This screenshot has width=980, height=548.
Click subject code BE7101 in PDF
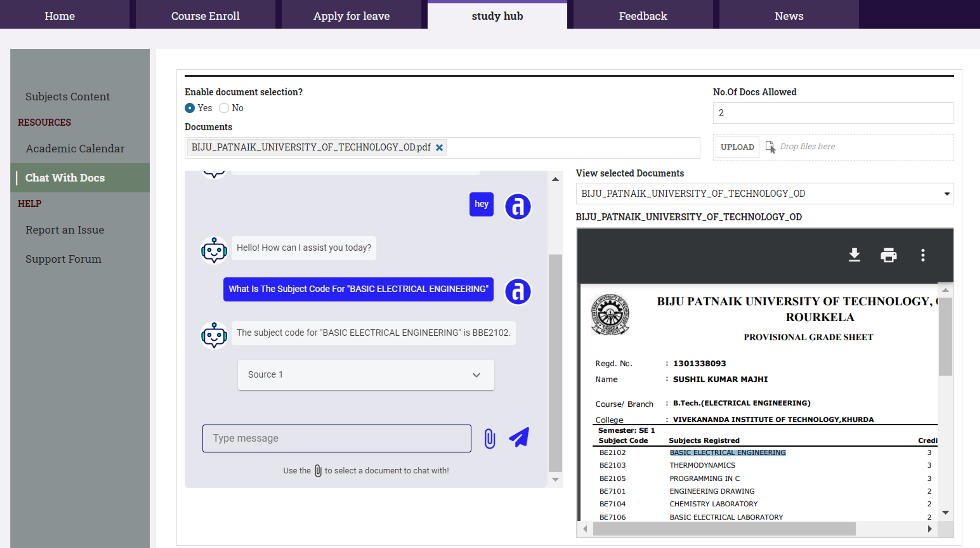click(612, 491)
